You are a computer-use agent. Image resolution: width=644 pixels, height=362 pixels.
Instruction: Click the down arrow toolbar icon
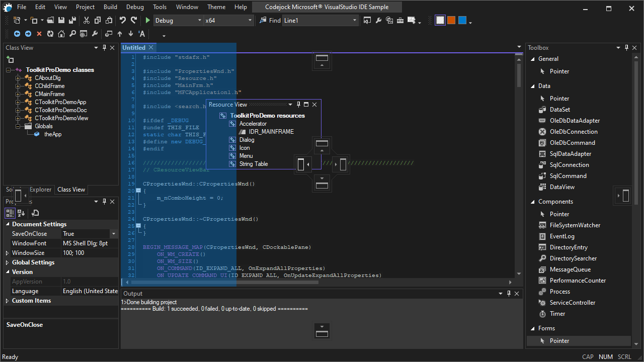(x=131, y=34)
